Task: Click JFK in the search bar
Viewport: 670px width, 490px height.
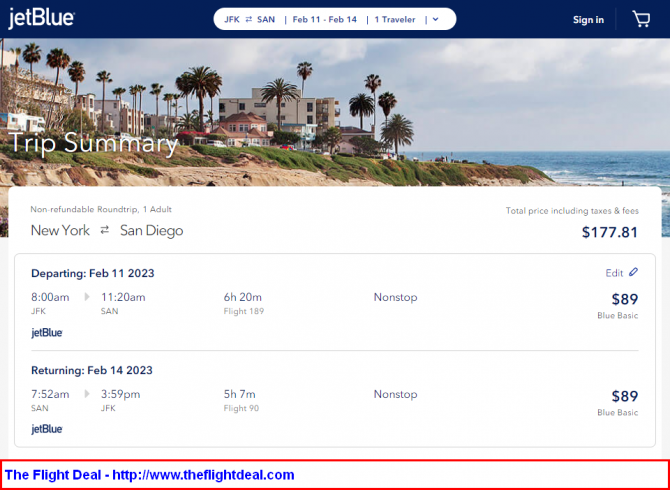Action: 232,19
